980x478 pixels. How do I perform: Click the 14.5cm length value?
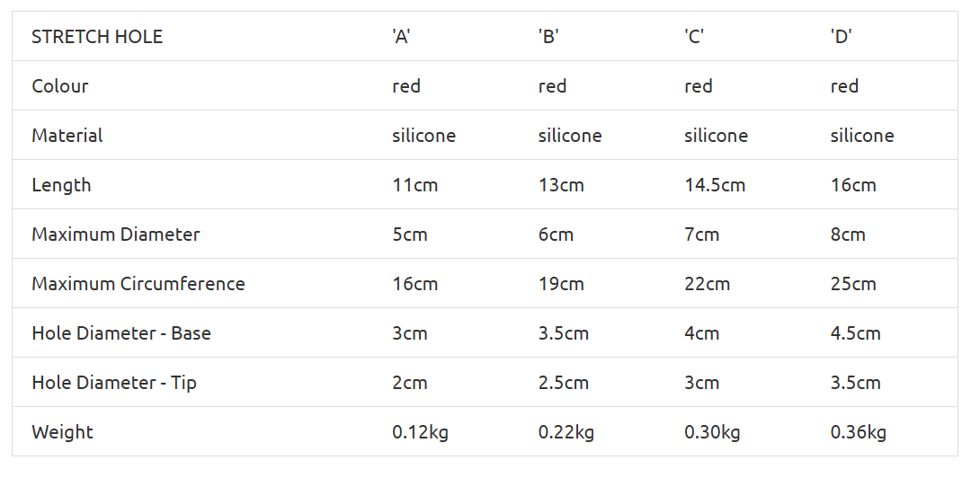715,185
